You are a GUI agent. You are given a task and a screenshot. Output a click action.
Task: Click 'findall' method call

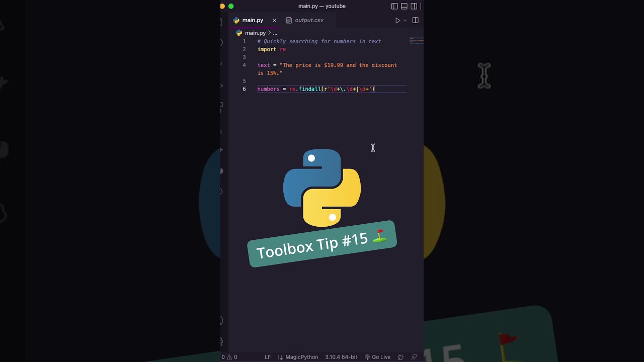click(309, 89)
